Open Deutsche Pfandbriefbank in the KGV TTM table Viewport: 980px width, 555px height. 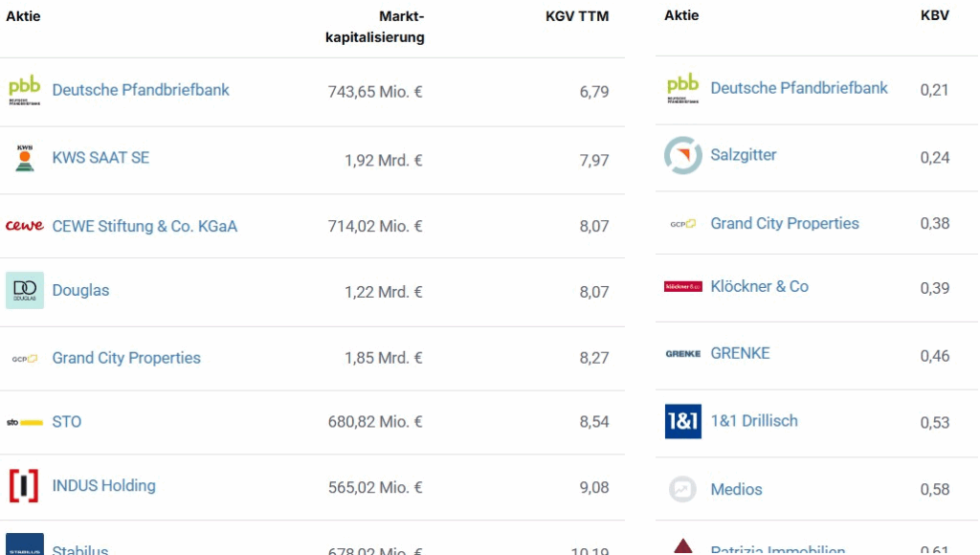141,90
